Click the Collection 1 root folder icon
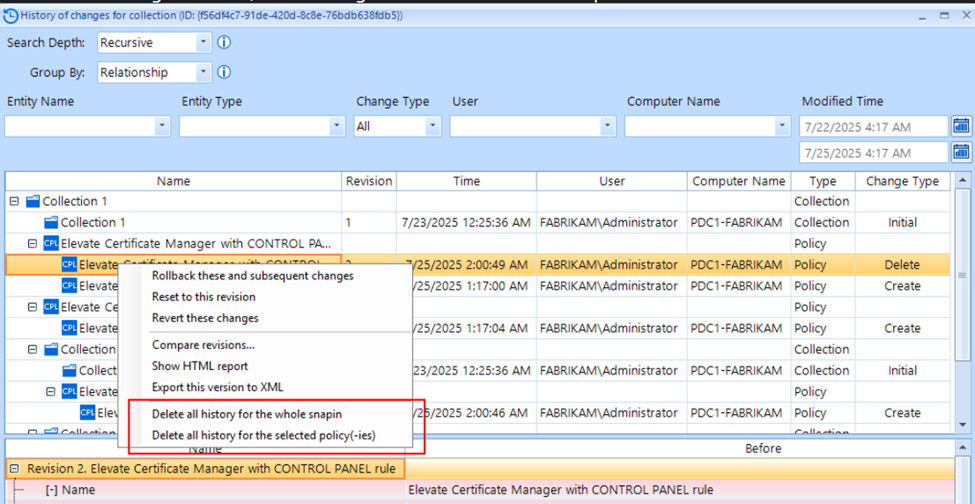 tap(33, 201)
